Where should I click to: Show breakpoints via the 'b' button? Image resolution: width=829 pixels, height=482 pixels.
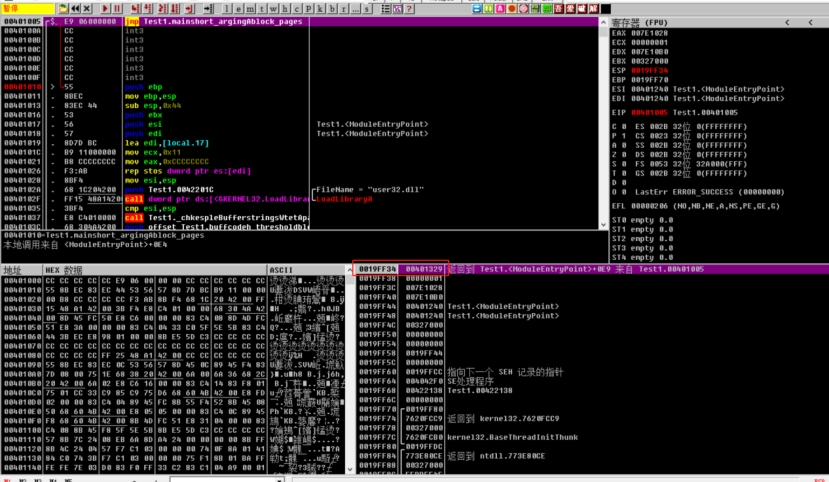[x=332, y=9]
